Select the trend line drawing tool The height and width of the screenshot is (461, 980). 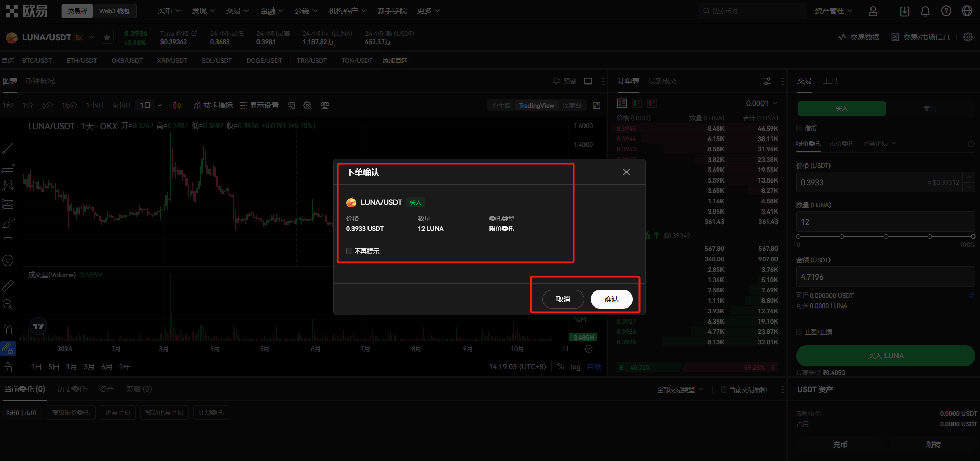8,148
